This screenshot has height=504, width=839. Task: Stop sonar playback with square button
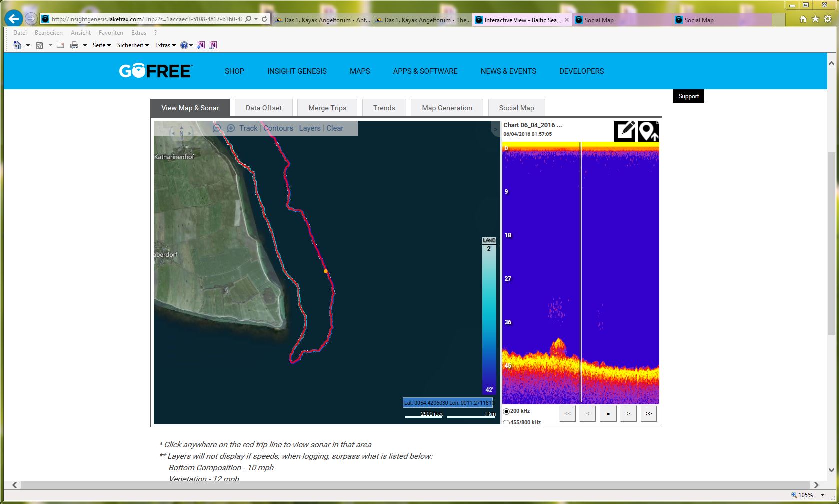608,413
